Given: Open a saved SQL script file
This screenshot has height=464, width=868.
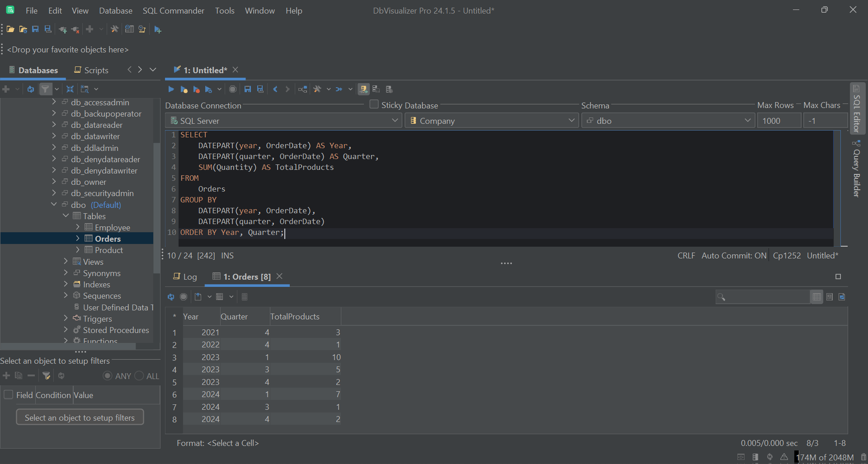Looking at the screenshot, I should 10,29.
